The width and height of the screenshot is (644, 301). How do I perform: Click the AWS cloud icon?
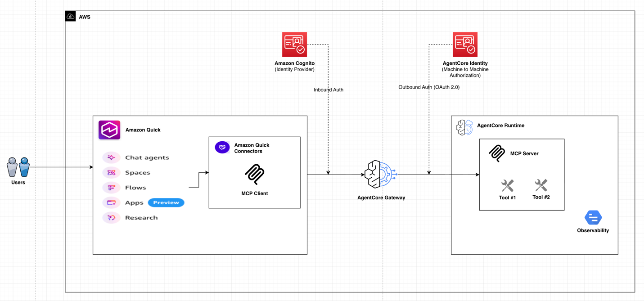71,17
